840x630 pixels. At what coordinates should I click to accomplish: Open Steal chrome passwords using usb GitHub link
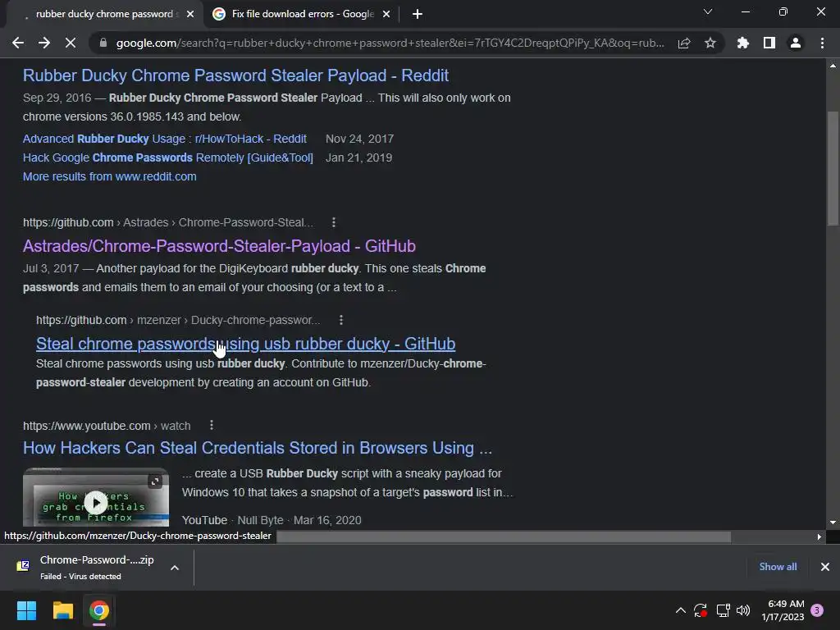tap(245, 344)
